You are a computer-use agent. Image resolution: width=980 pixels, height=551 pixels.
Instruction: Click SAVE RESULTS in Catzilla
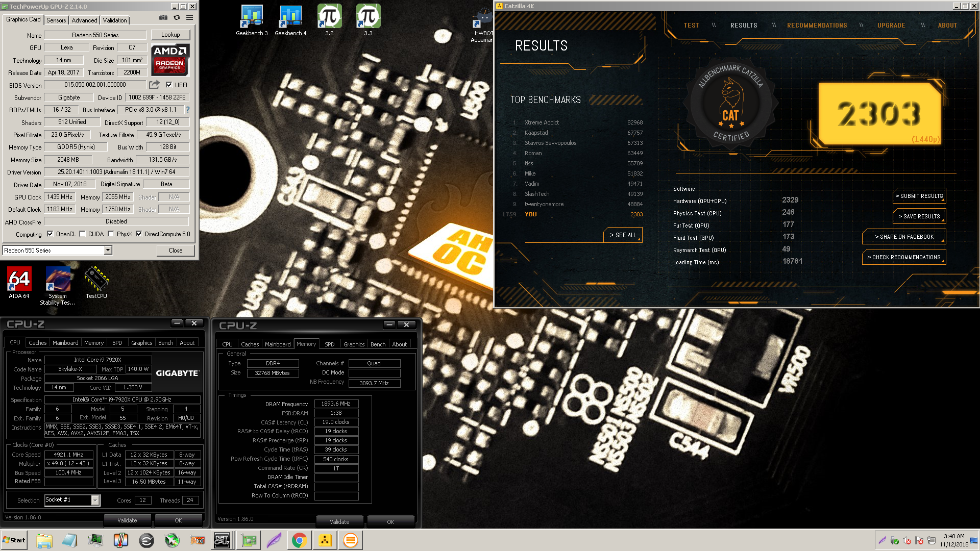(x=919, y=216)
